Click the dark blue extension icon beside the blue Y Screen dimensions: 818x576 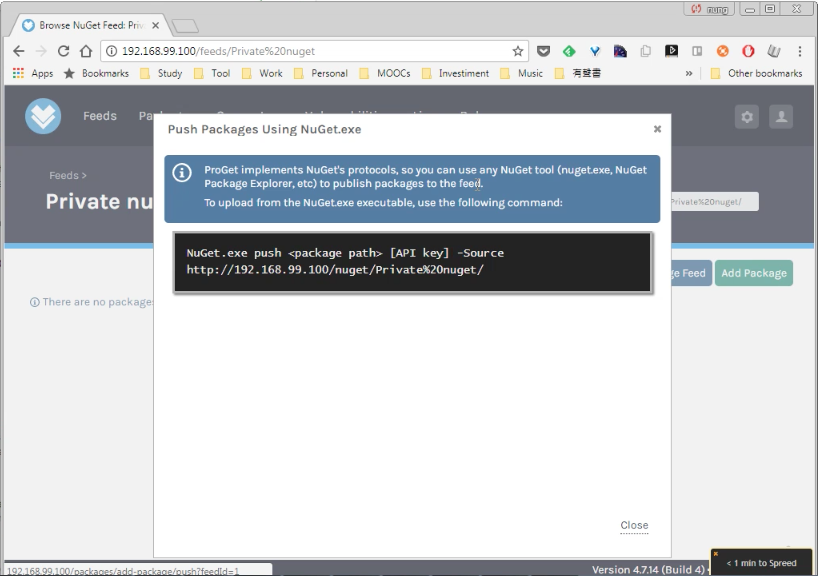pyautogui.click(x=620, y=51)
